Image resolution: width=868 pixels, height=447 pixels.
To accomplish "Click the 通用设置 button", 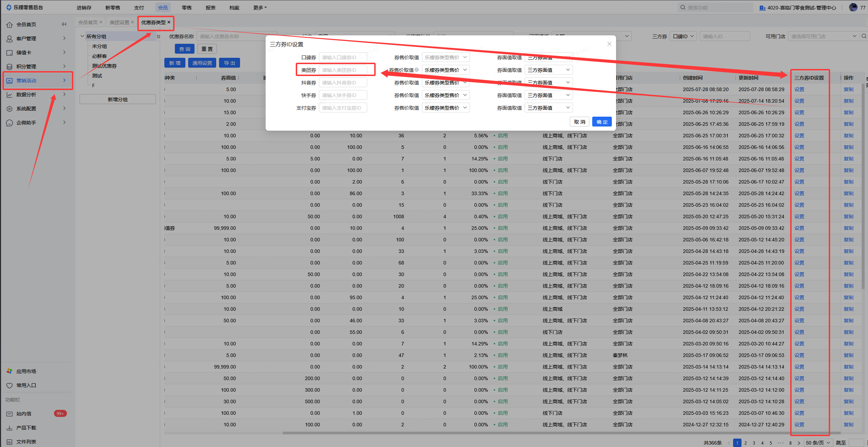I will coord(202,63).
